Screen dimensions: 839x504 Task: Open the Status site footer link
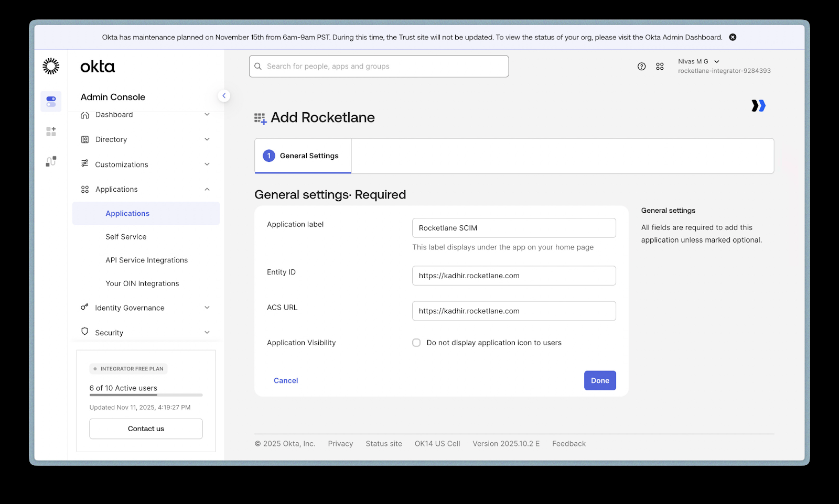(x=384, y=444)
